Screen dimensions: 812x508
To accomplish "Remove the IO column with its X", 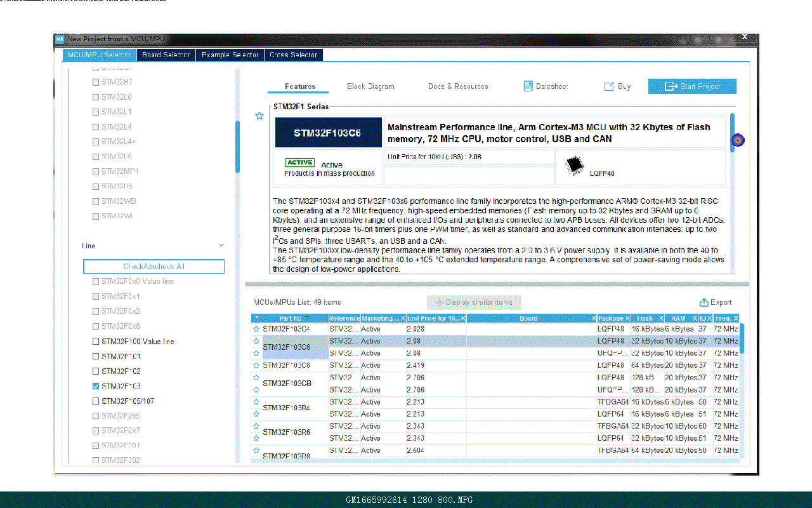I will [709, 318].
